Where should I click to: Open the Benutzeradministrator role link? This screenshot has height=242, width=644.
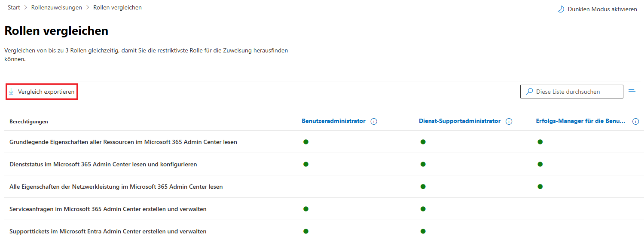point(334,121)
